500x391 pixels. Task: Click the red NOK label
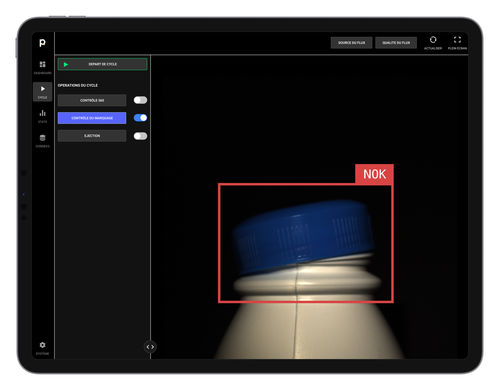click(x=374, y=174)
